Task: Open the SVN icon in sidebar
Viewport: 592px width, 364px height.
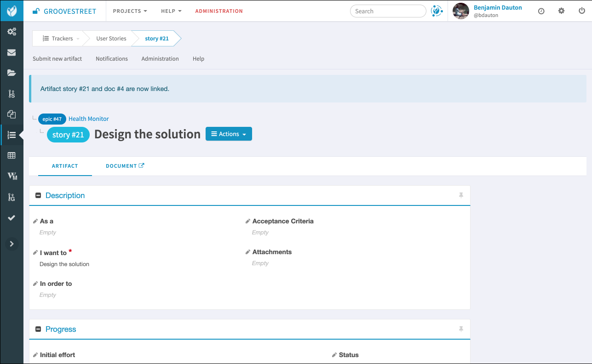Action: coord(11,94)
